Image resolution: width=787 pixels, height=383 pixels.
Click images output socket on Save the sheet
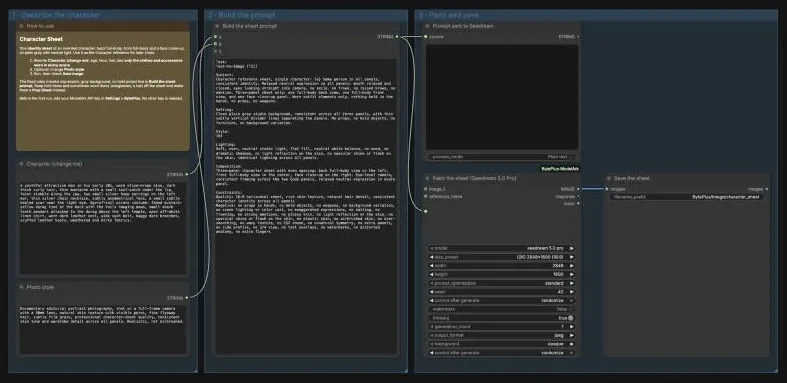pyautogui.click(x=766, y=189)
